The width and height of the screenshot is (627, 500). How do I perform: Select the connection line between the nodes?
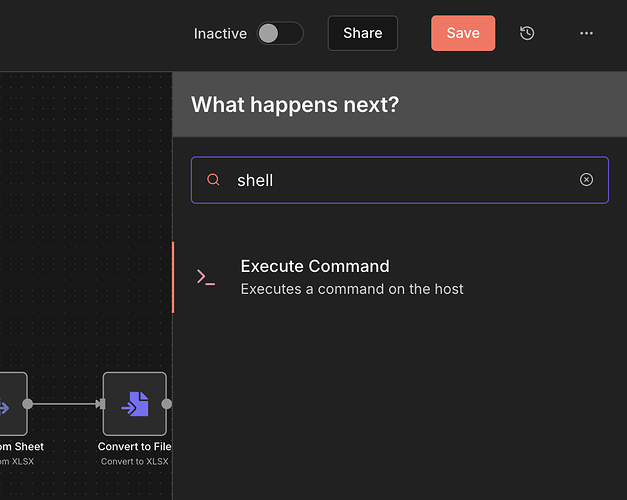coord(62,404)
